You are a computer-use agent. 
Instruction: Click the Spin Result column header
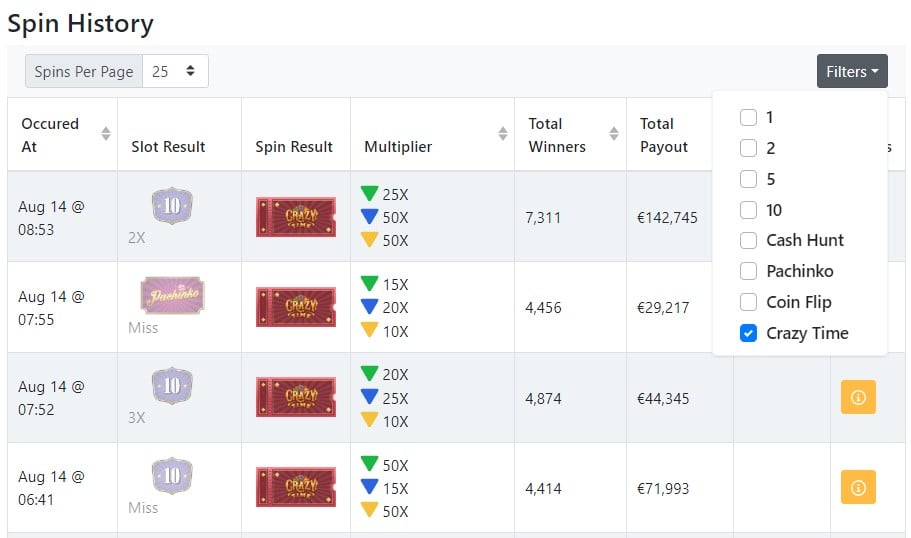click(x=294, y=146)
